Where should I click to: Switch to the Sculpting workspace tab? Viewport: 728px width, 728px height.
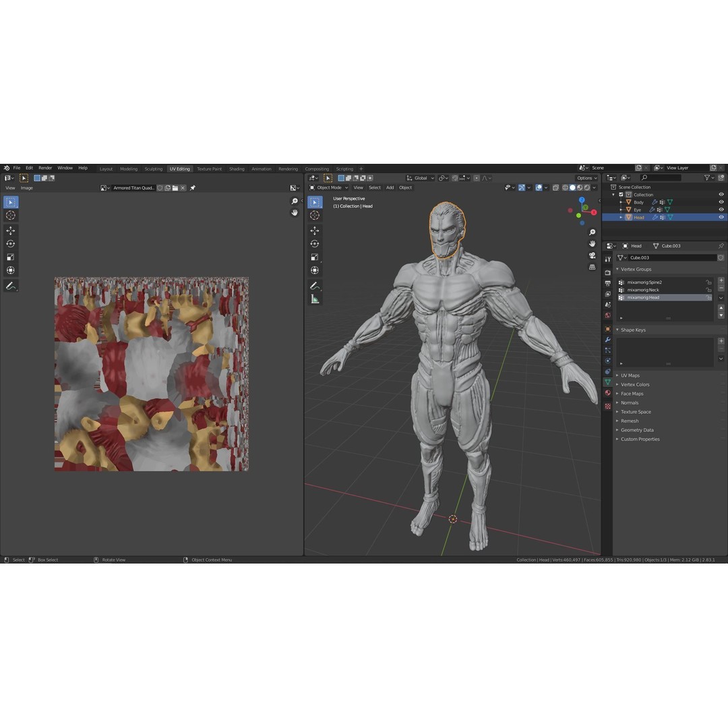point(153,169)
